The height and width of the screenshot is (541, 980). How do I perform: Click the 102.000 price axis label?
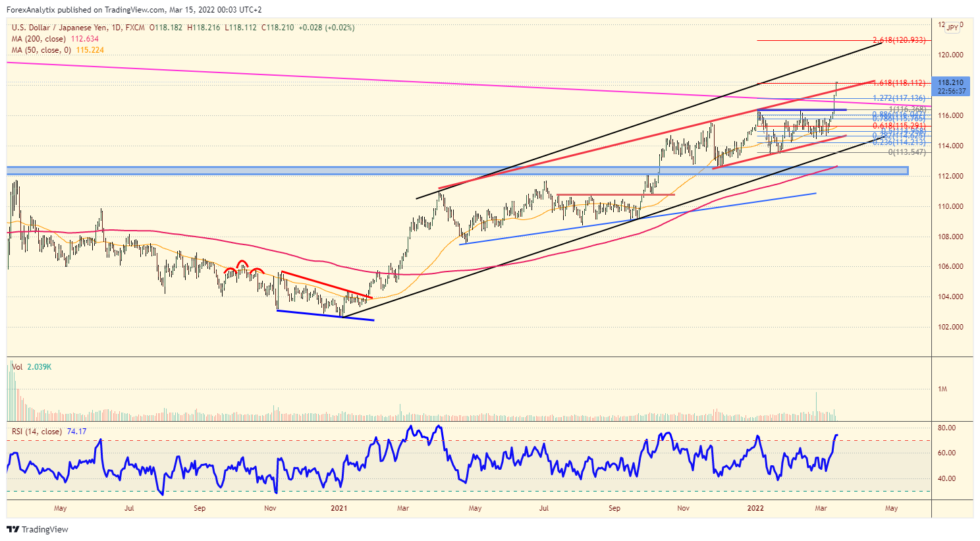(951, 327)
